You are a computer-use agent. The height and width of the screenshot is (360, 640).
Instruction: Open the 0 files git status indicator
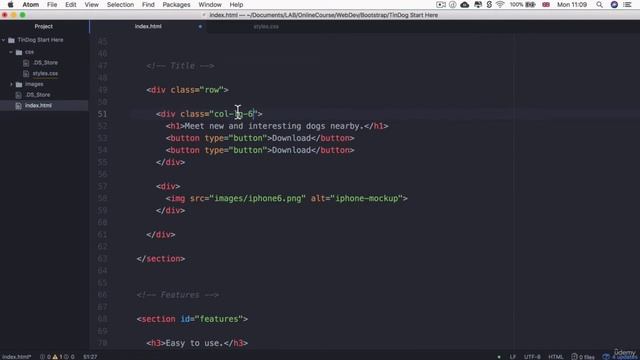click(x=583, y=357)
